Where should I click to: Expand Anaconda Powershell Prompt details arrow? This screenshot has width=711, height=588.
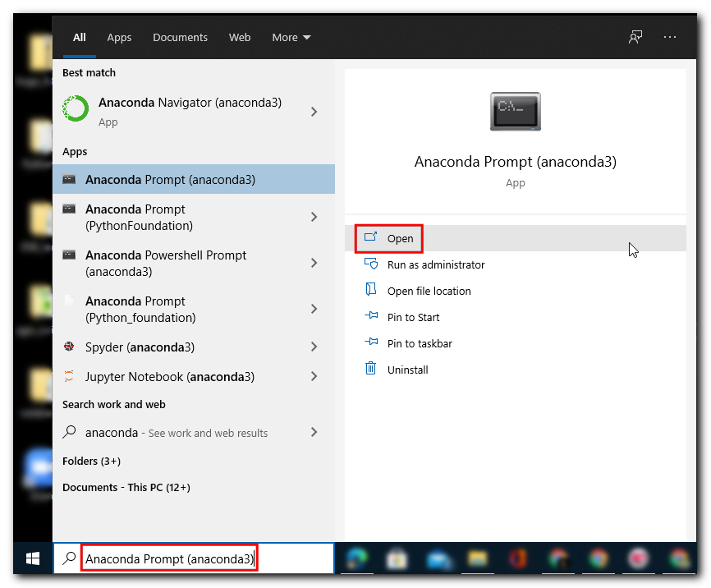[314, 263]
